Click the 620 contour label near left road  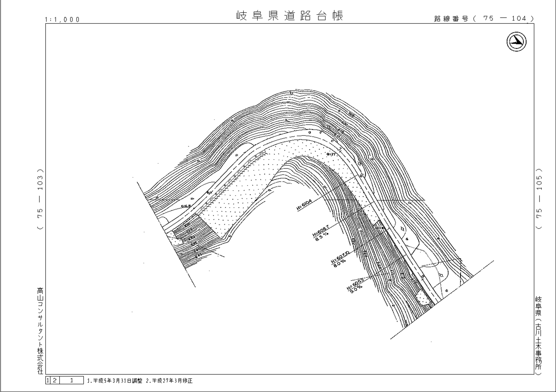187,225
